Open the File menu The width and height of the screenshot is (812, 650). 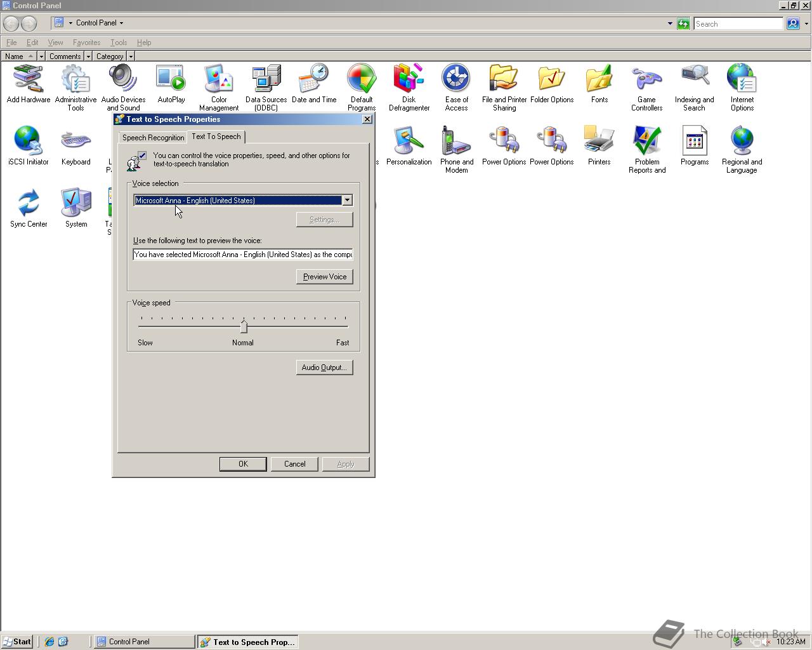pyautogui.click(x=11, y=43)
